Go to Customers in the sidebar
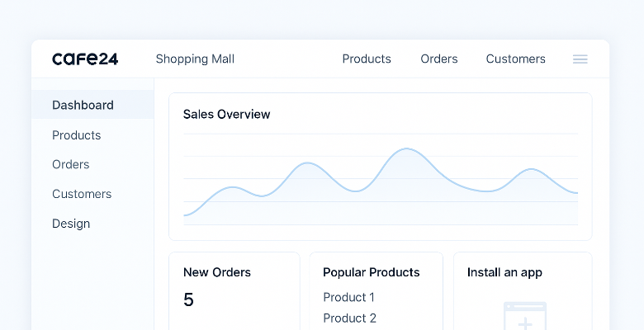The image size is (644, 330). click(x=81, y=194)
